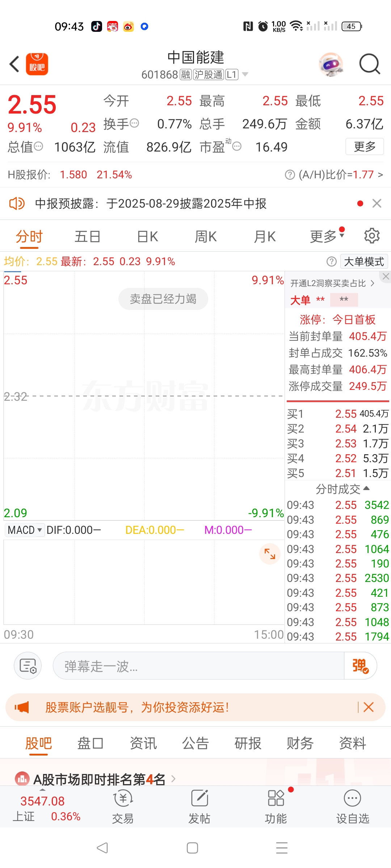Close the L2 promo panel
Image resolution: width=391 pixels, height=868 pixels.
(x=386, y=276)
